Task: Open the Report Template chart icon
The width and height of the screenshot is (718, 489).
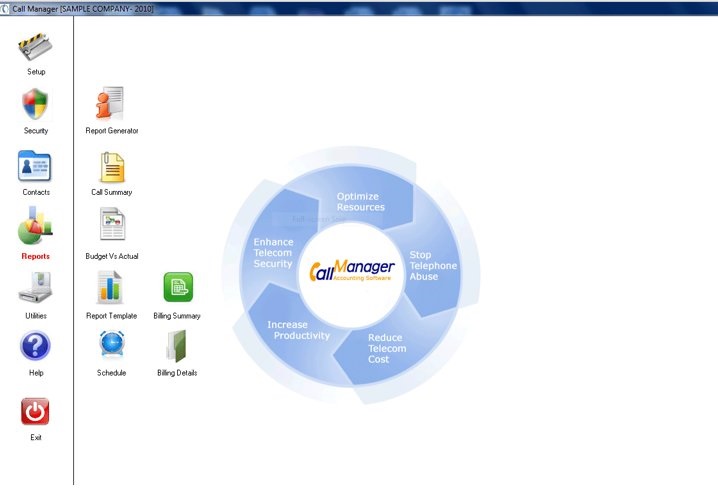Action: tap(109, 288)
